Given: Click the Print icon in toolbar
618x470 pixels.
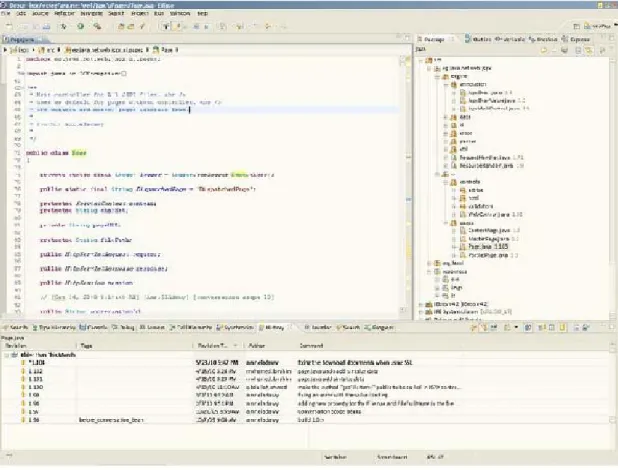Looking at the screenshot, I should coord(47,26).
